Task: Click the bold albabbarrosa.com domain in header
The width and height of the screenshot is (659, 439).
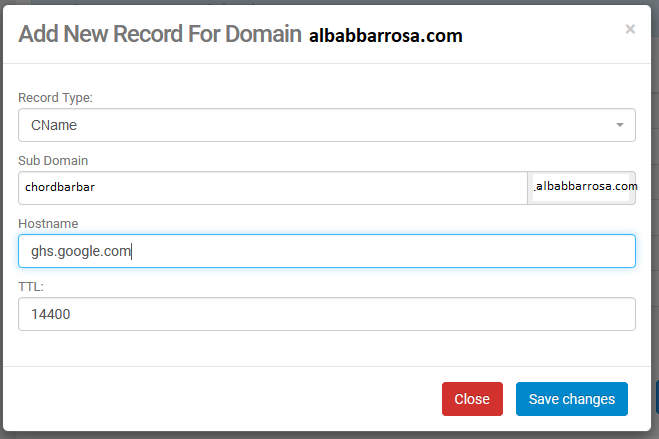Action: (x=386, y=35)
